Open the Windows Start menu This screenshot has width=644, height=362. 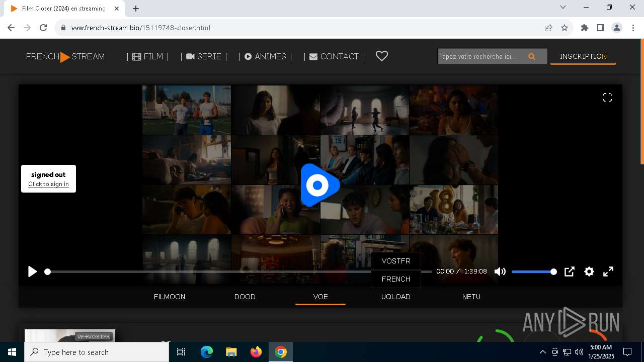[12, 352]
